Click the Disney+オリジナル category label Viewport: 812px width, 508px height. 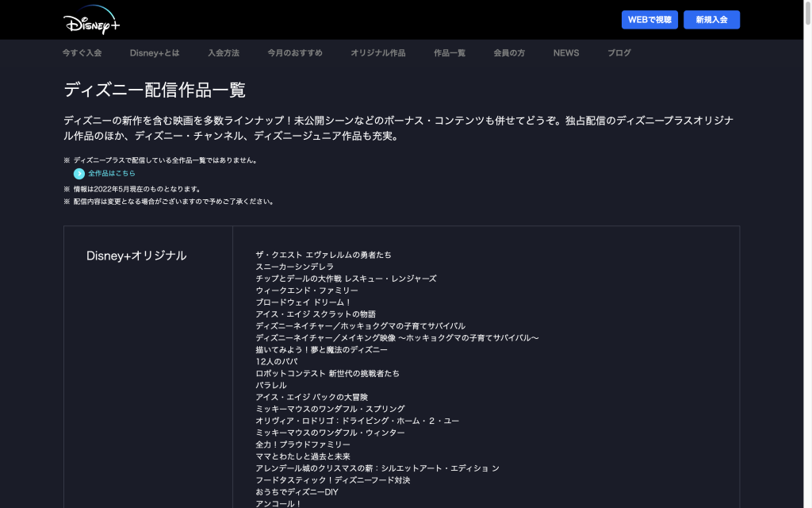pyautogui.click(x=136, y=256)
